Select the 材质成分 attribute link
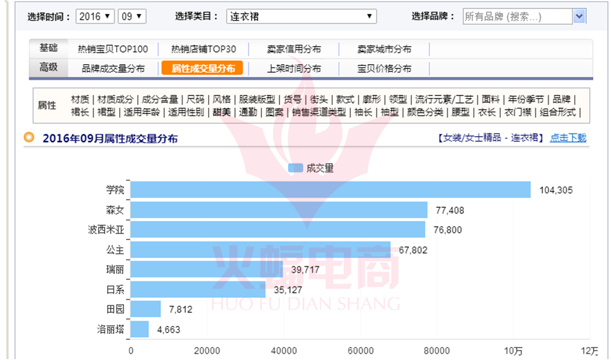 [x=116, y=99]
